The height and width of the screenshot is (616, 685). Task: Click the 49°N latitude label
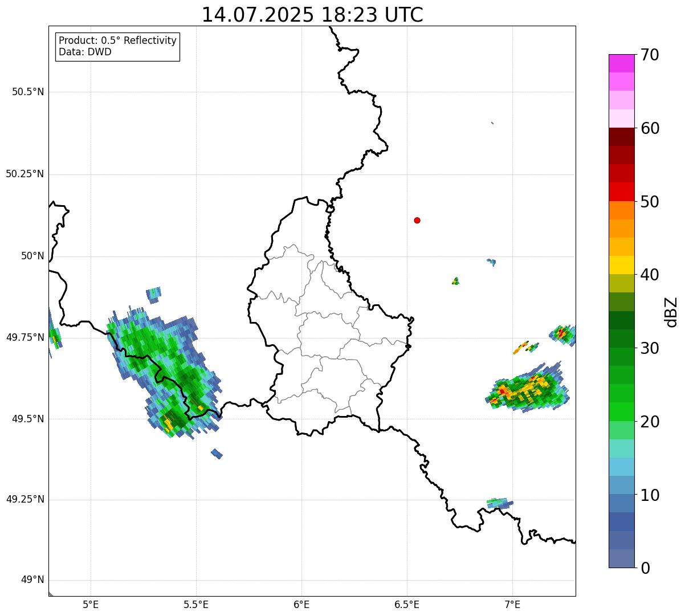point(32,580)
